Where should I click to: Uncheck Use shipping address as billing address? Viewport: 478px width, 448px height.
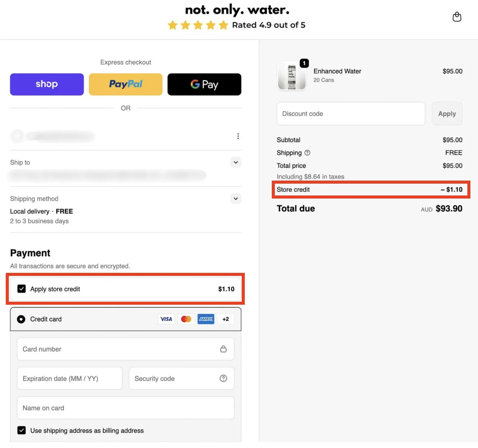point(22,430)
